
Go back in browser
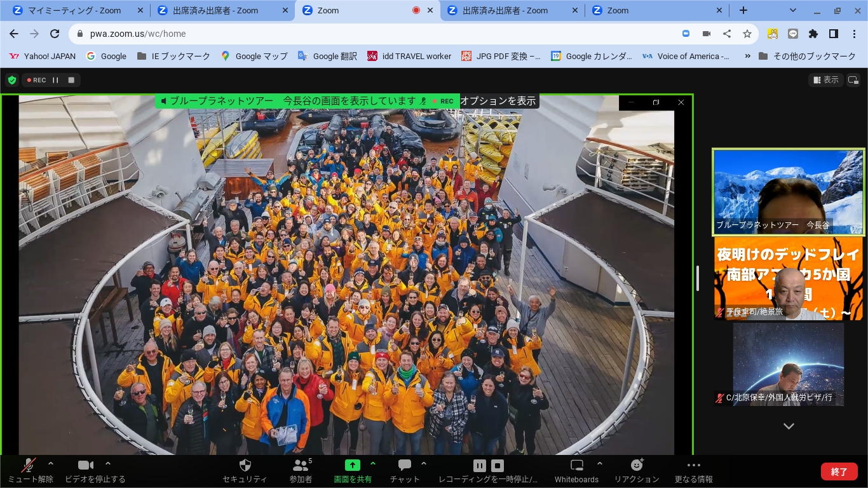14,34
